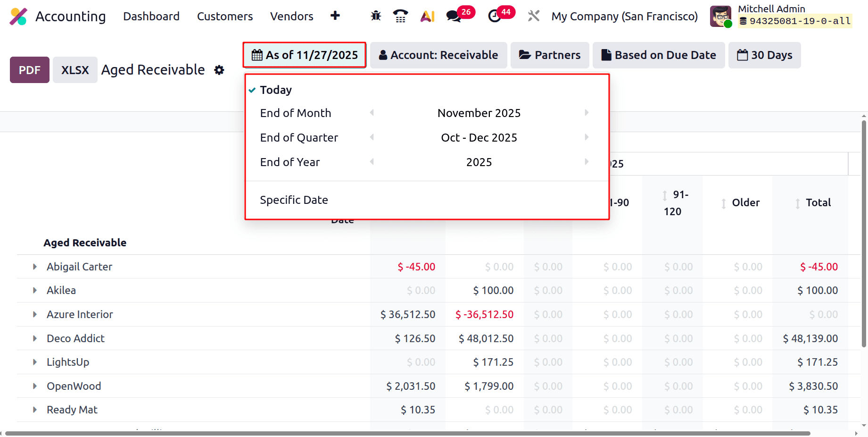Open the Vendors menu
The width and height of the screenshot is (868, 437).
pyautogui.click(x=292, y=17)
